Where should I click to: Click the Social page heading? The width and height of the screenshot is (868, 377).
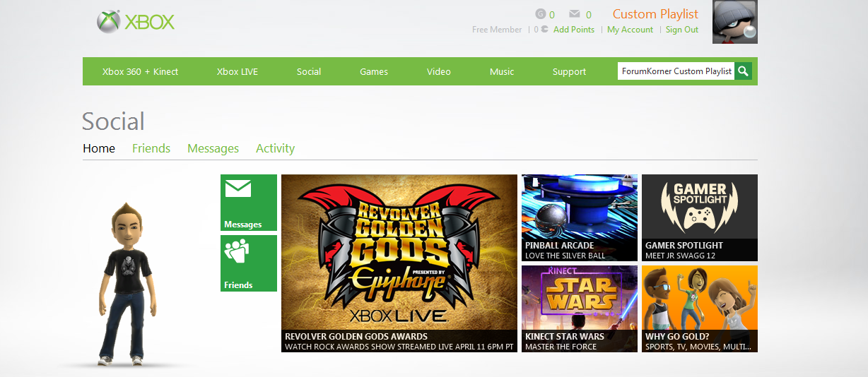coord(113,121)
